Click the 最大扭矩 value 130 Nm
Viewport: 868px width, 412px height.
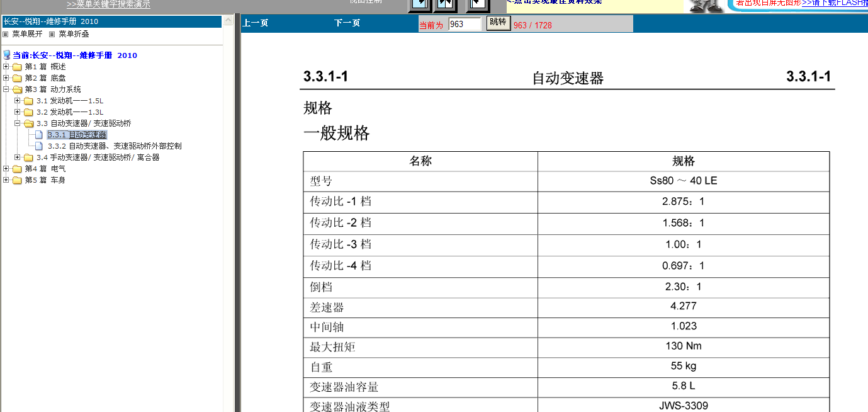684,346
